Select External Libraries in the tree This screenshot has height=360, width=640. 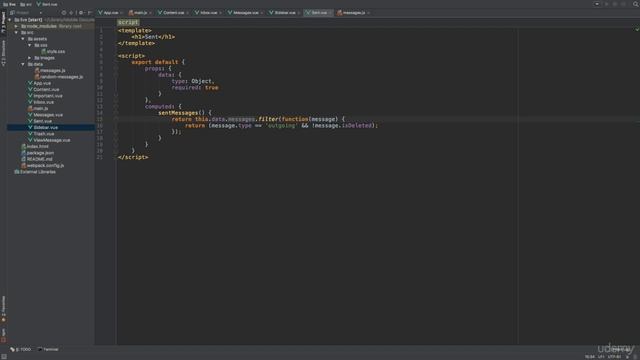(35, 172)
